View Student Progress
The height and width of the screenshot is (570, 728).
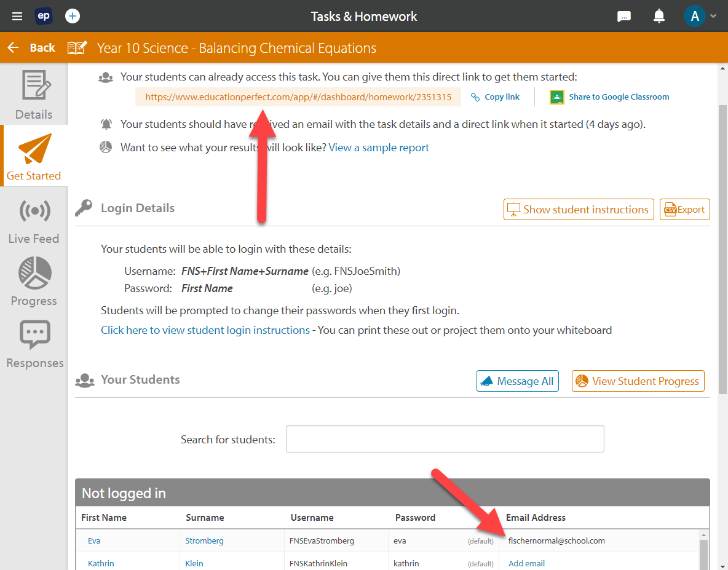[638, 381]
